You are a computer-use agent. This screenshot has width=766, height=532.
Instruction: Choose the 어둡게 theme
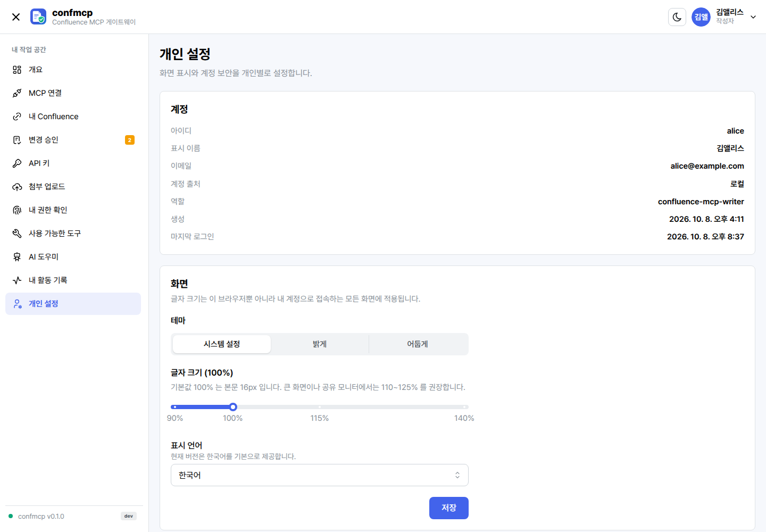418,344
